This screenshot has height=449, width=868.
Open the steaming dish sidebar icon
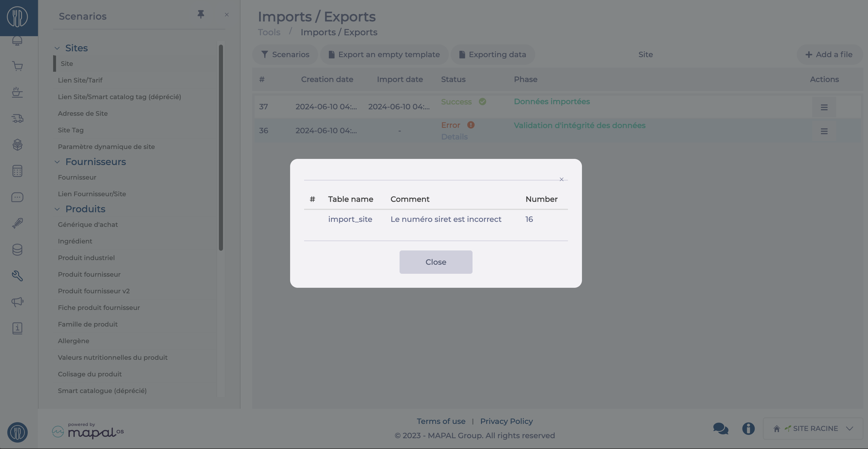[x=17, y=92]
